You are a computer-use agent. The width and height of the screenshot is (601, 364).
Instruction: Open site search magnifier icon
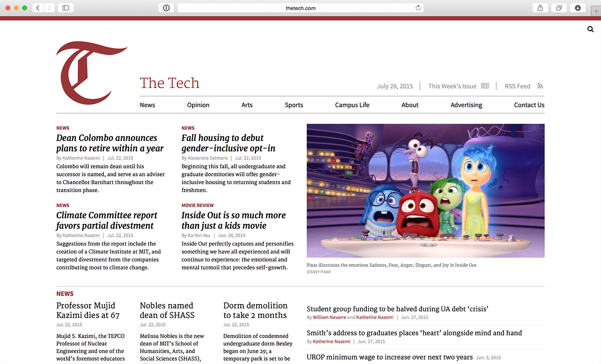pyautogui.click(x=590, y=29)
